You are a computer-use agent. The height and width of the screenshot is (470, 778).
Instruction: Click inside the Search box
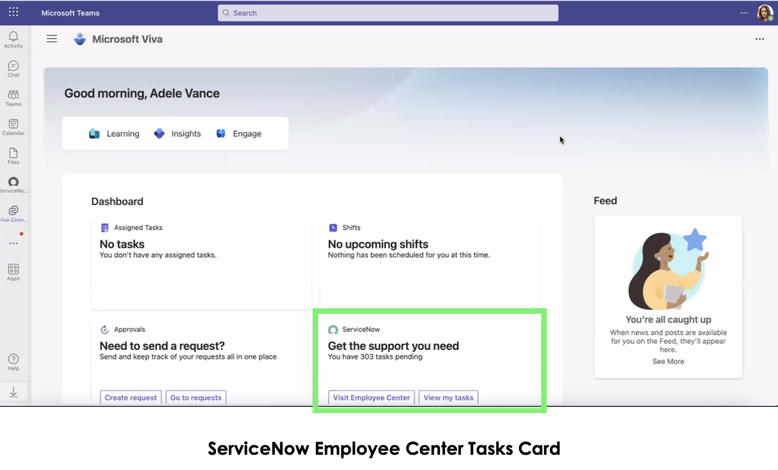point(388,13)
